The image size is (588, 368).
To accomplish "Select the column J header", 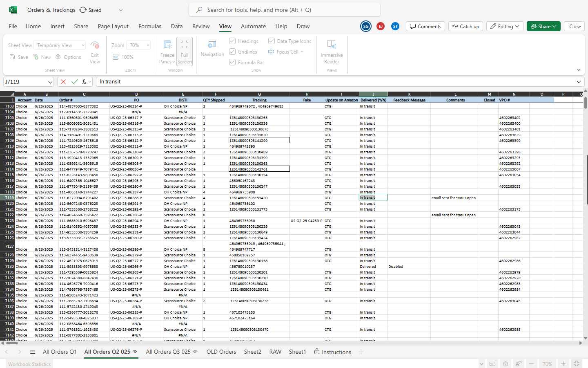I will point(373,94).
